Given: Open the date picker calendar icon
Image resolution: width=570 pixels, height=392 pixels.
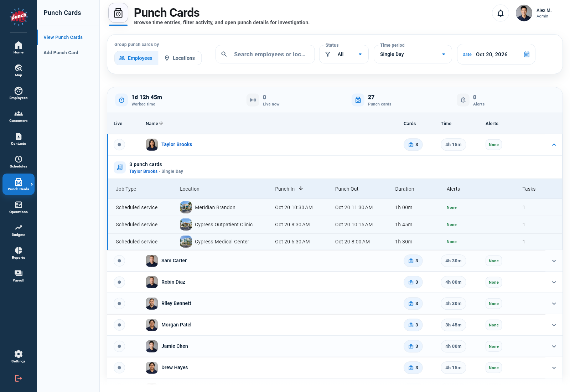Looking at the screenshot, I should point(527,54).
